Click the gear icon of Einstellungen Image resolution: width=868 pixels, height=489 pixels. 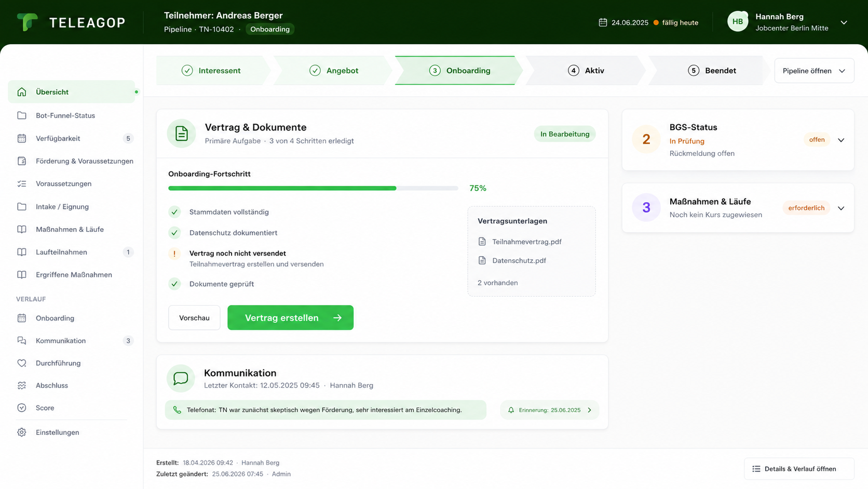(22, 432)
